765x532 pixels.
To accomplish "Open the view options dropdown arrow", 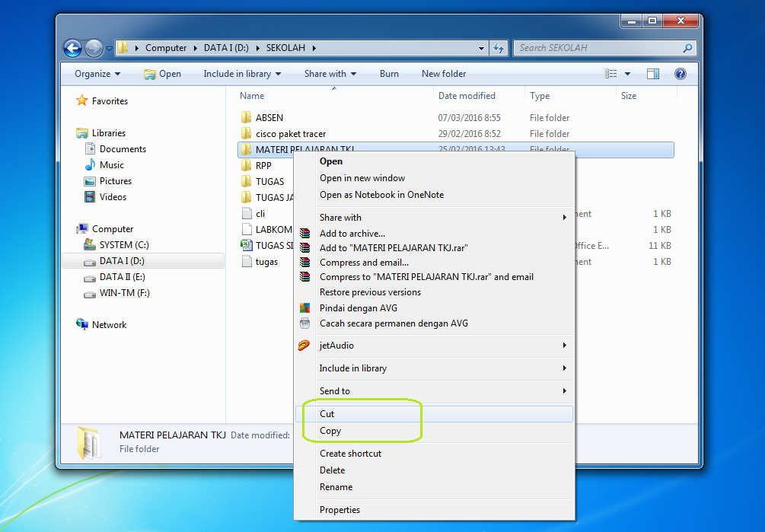I will click(x=627, y=74).
